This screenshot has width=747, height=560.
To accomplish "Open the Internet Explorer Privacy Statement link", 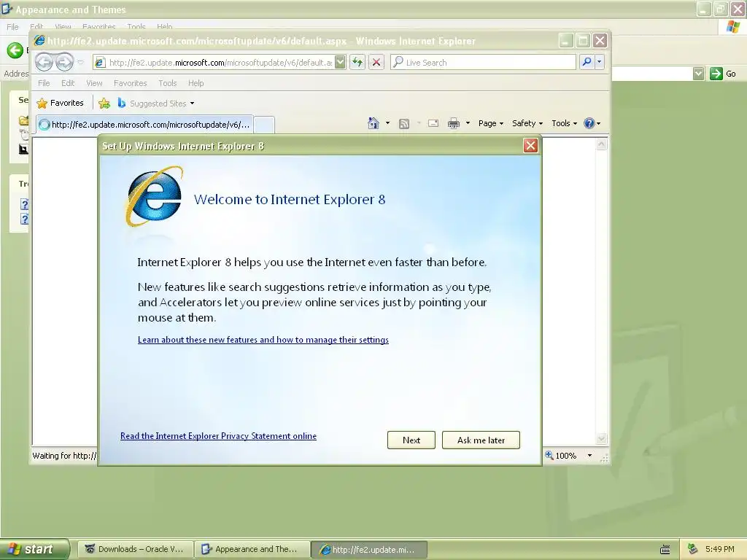I will (x=218, y=436).
